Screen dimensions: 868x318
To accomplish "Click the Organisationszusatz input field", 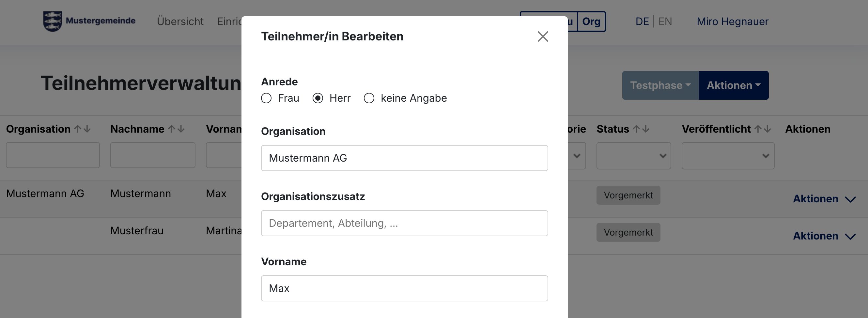I will pyautogui.click(x=404, y=223).
